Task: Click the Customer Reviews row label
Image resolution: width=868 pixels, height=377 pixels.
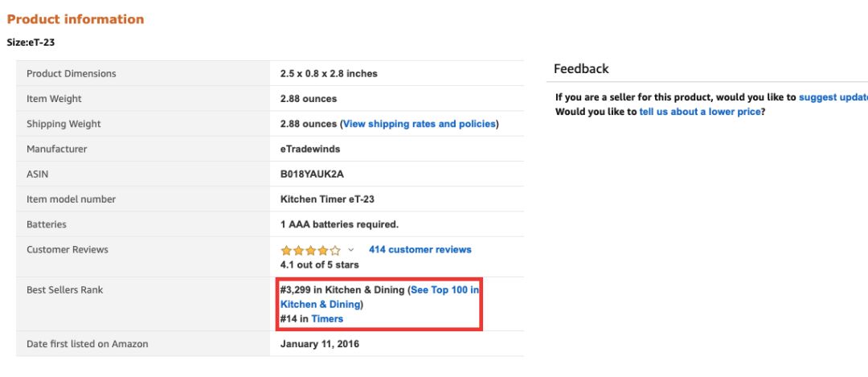Action: coord(68,249)
